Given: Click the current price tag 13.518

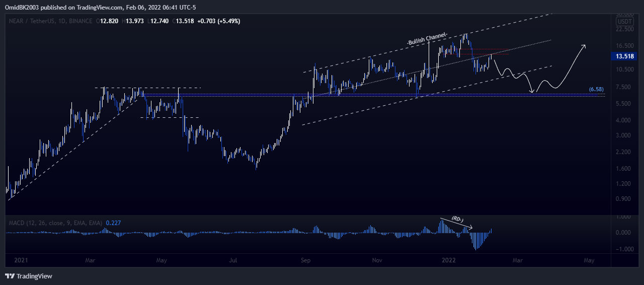Looking at the screenshot, I should pos(625,56).
